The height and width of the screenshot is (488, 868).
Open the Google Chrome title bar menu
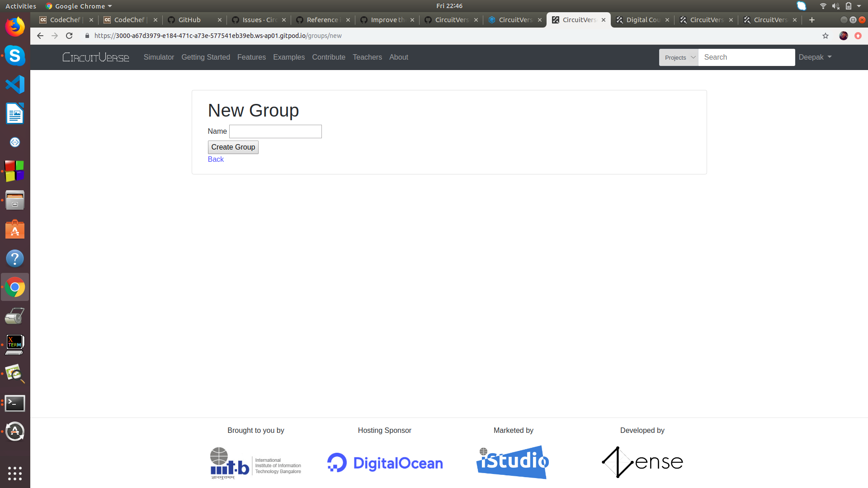click(x=78, y=6)
